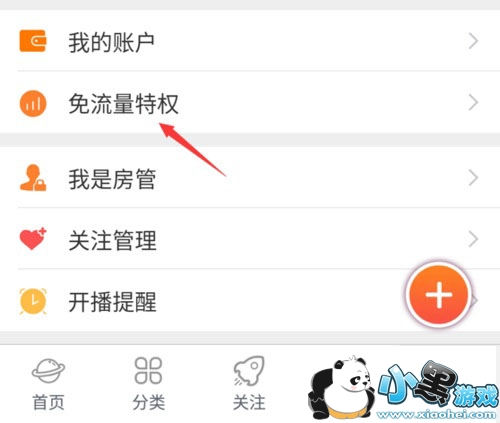Open the 我的账户 menu entry
The image size is (500, 423).
tap(250, 41)
